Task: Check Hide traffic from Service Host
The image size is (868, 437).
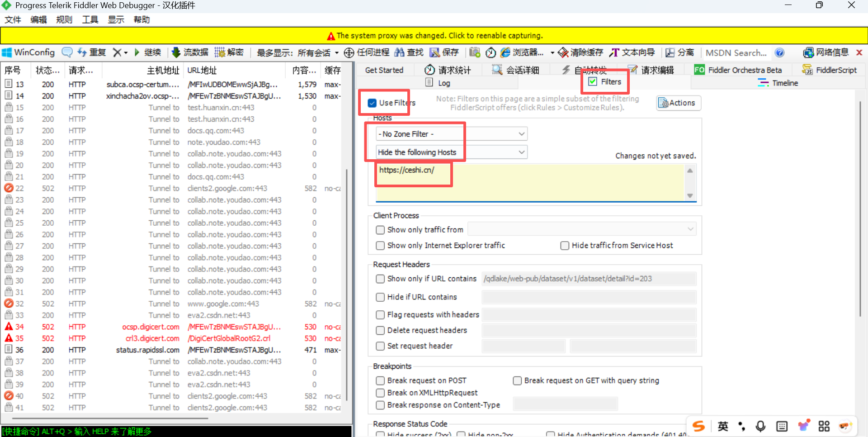Action: tap(565, 246)
